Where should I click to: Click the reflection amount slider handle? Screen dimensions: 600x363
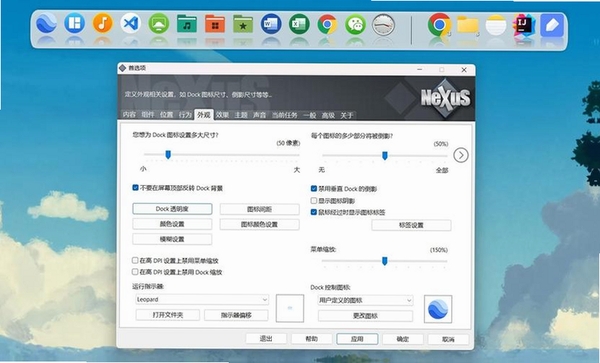click(x=385, y=155)
